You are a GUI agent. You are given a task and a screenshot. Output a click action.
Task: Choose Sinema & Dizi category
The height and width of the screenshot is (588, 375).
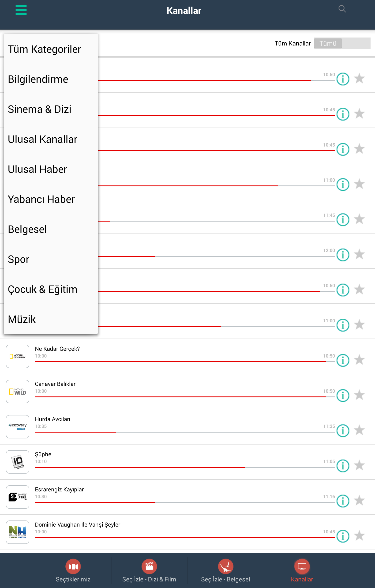[40, 109]
